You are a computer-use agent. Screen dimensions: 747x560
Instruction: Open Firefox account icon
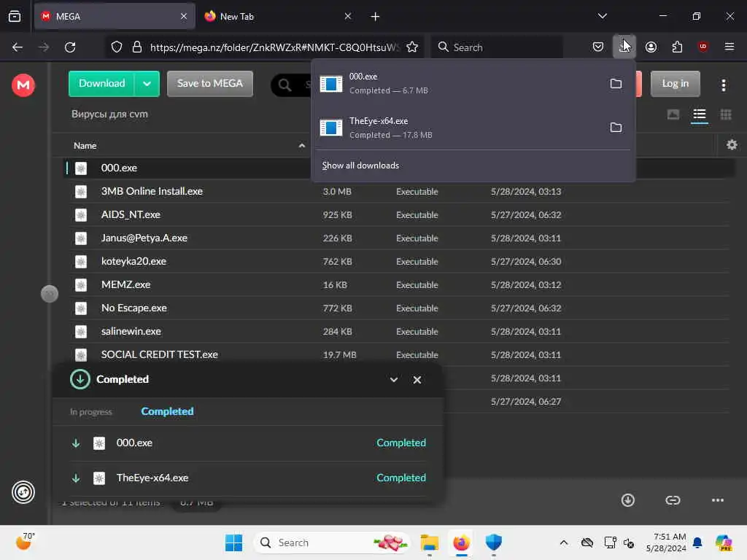[x=651, y=47]
